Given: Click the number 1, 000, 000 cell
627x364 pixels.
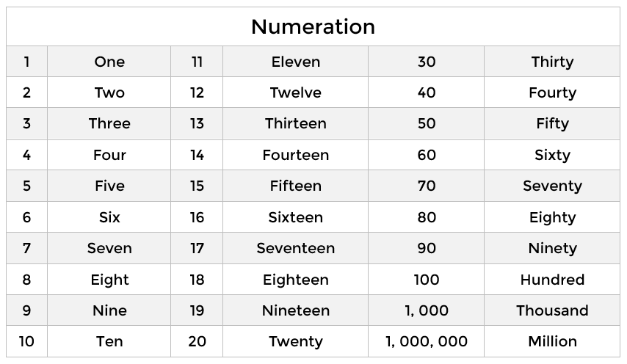Looking at the screenshot, I should [427, 341].
